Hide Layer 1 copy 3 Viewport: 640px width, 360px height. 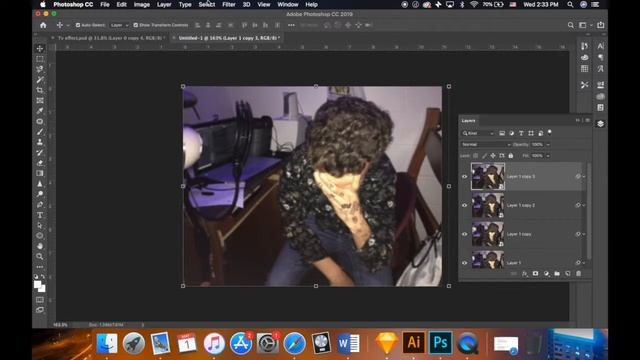pyautogui.click(x=464, y=176)
